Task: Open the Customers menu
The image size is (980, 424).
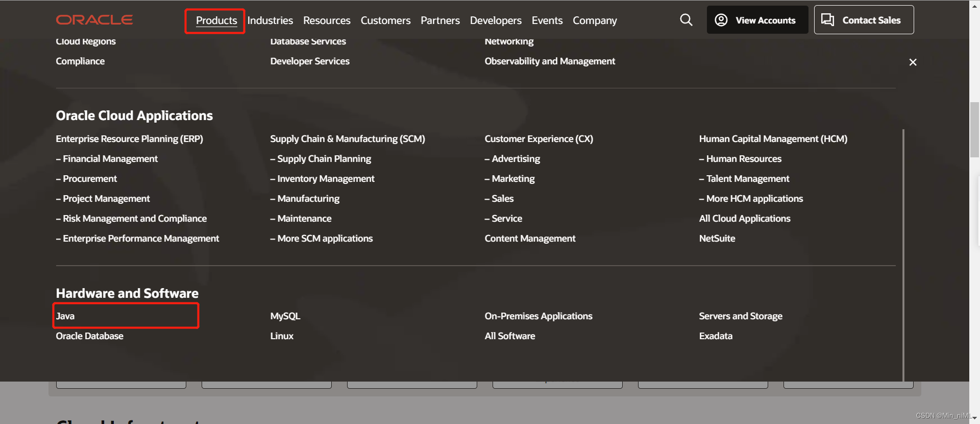Action: pos(385,20)
